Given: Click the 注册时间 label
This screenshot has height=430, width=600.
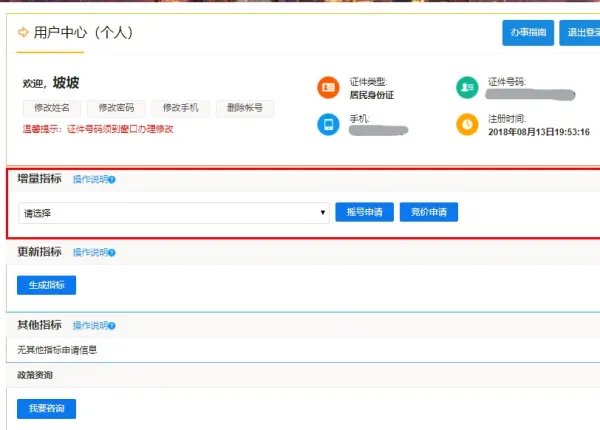Looking at the screenshot, I should coord(507,119).
